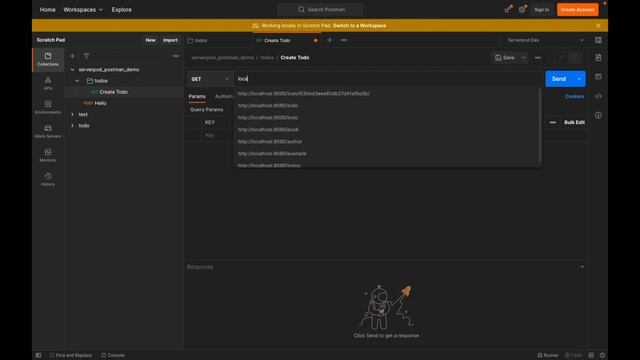Dismiss the Scratch Pad banner with X
This screenshot has height=360, width=640.
tap(598, 26)
